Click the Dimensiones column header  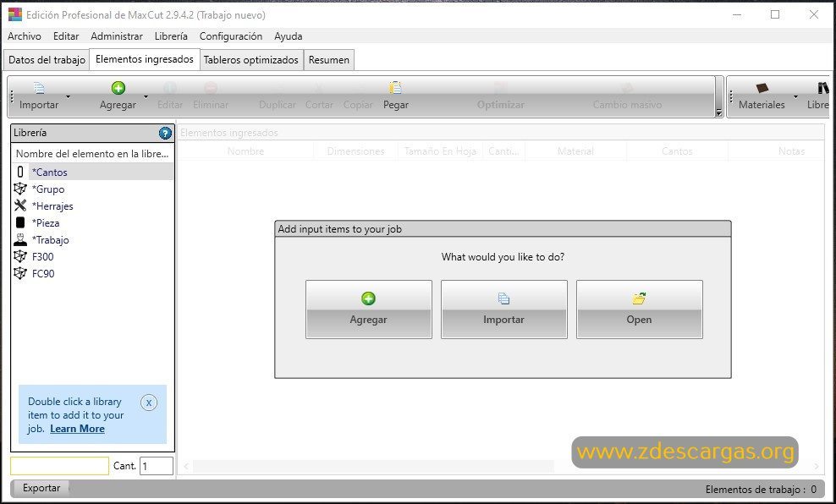(x=355, y=151)
